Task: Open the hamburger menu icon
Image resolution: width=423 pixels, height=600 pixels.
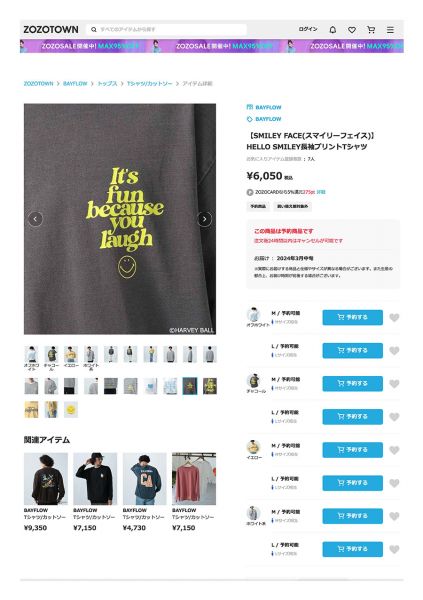Action: click(390, 30)
